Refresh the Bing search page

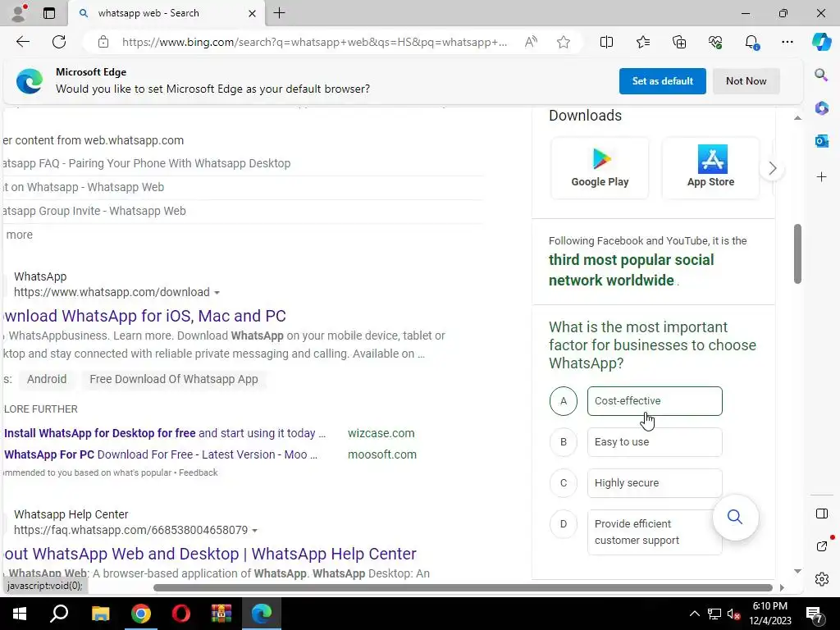(x=59, y=42)
